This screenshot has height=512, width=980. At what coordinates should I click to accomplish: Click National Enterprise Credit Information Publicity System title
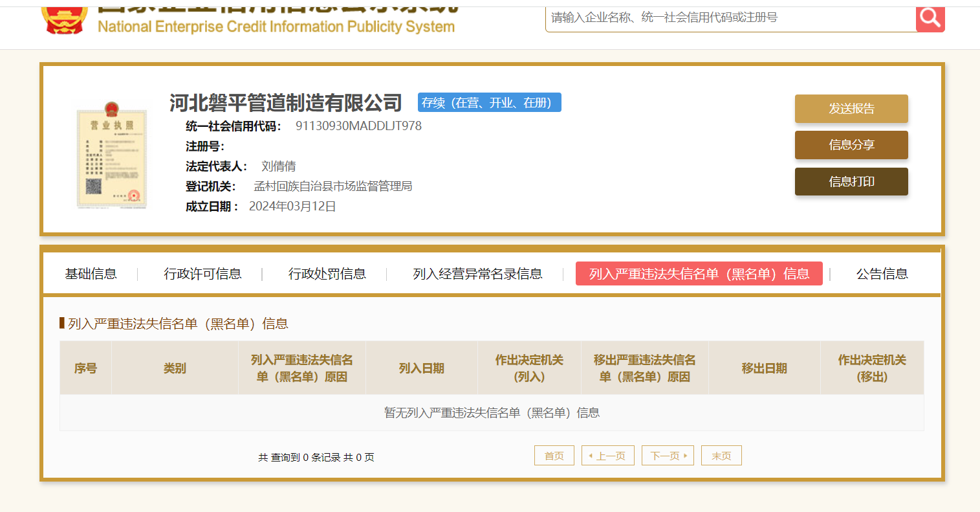[276, 27]
